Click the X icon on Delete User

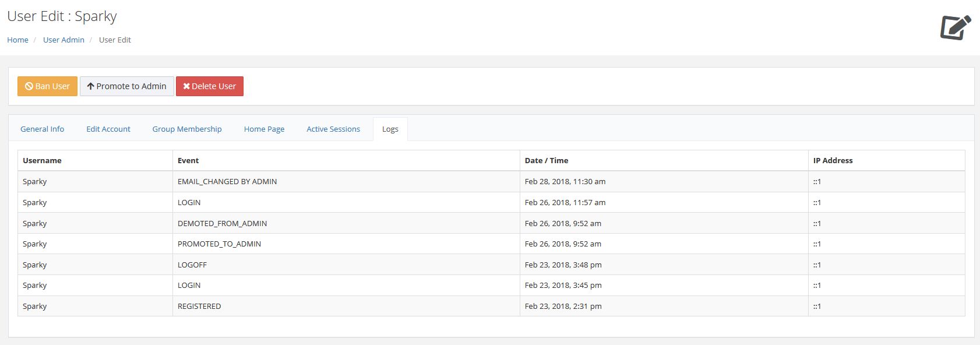coord(186,86)
